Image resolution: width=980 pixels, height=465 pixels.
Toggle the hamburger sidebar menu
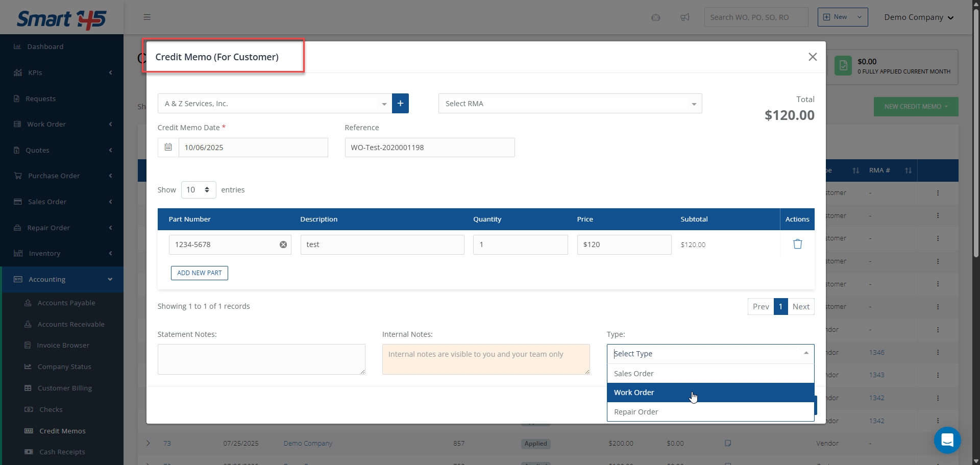coord(147,17)
